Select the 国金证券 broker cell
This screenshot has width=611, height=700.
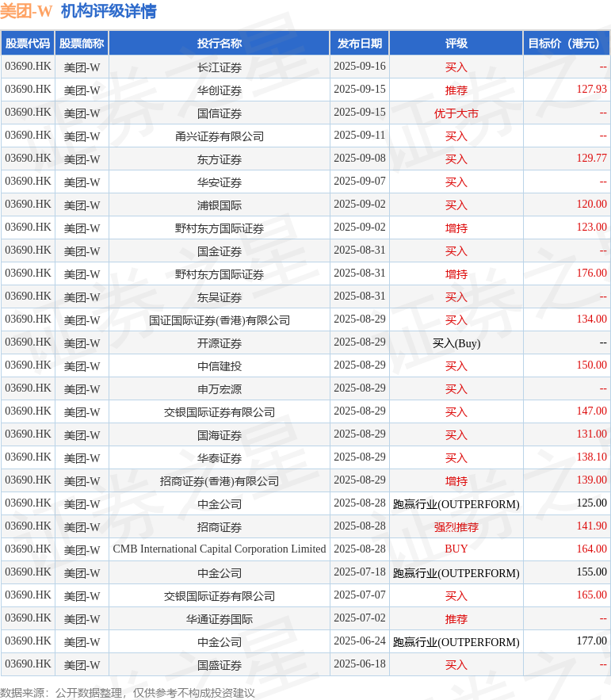click(x=220, y=251)
